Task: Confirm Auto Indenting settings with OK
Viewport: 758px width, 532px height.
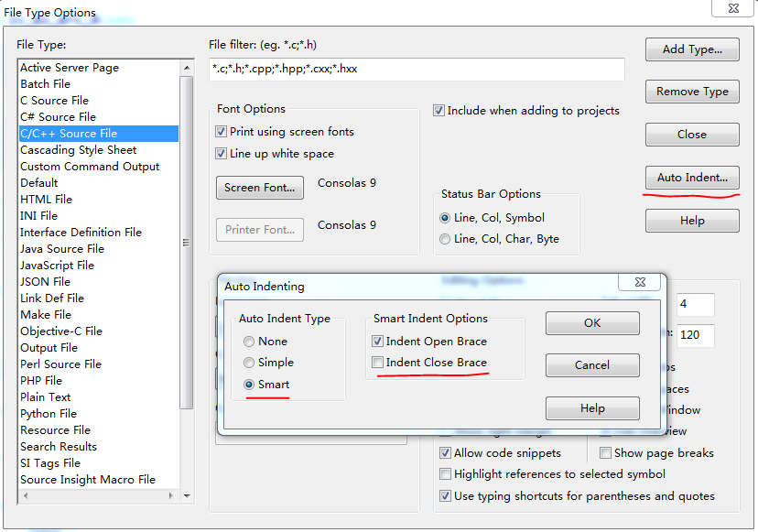Action: click(592, 323)
